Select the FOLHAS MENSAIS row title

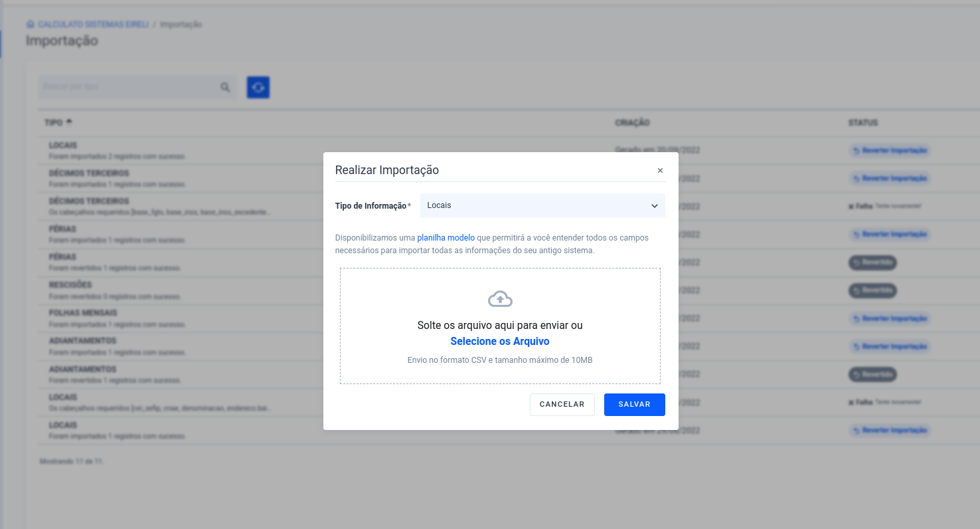(x=83, y=313)
